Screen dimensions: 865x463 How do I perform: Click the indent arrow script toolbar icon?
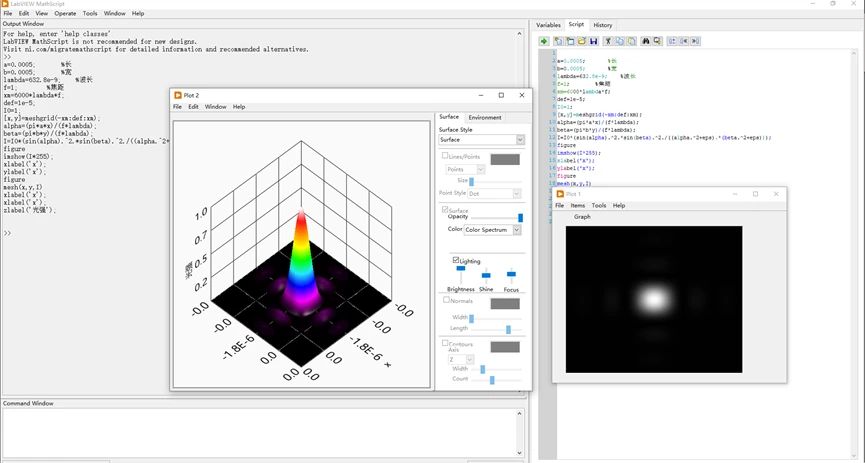(x=696, y=41)
